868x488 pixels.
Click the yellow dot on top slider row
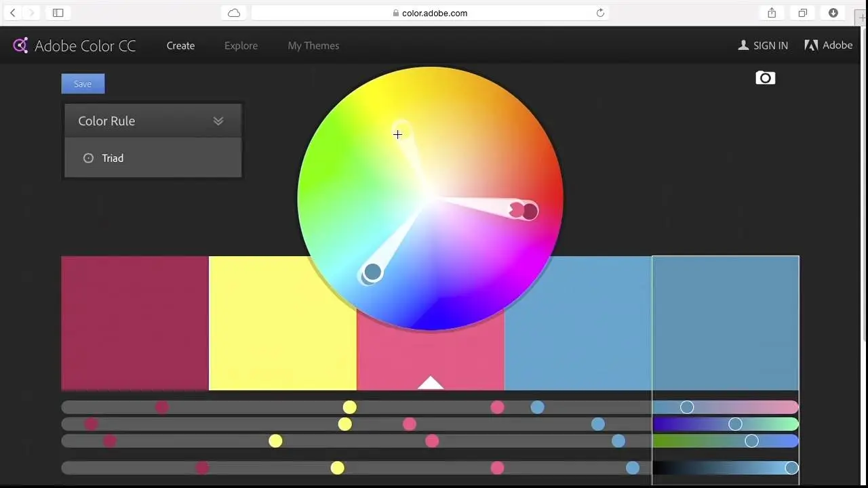(x=349, y=407)
